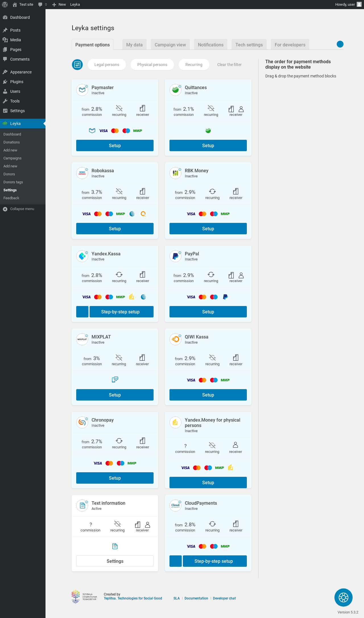
Task: Click the CloudPayments gateway logo
Action: click(175, 506)
